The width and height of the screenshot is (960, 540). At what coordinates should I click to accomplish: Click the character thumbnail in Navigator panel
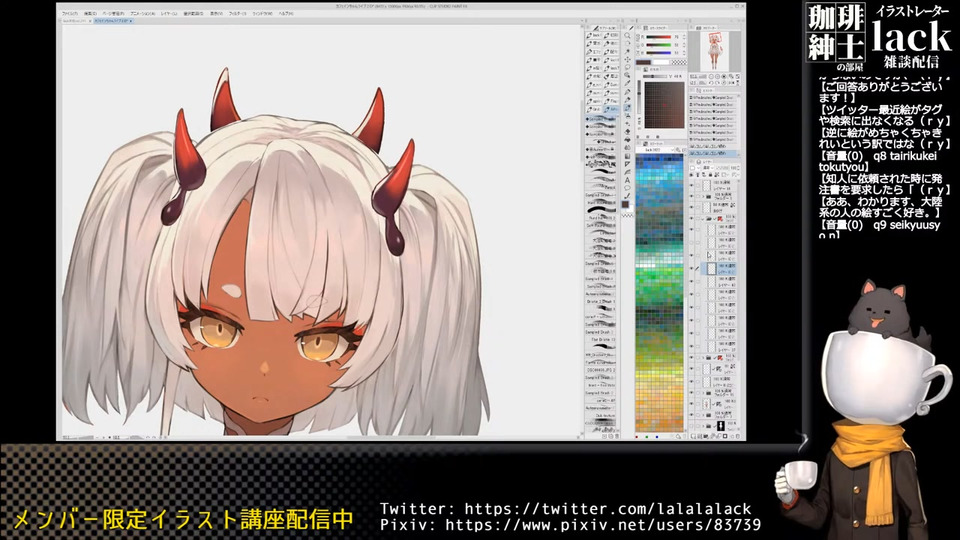(714, 50)
